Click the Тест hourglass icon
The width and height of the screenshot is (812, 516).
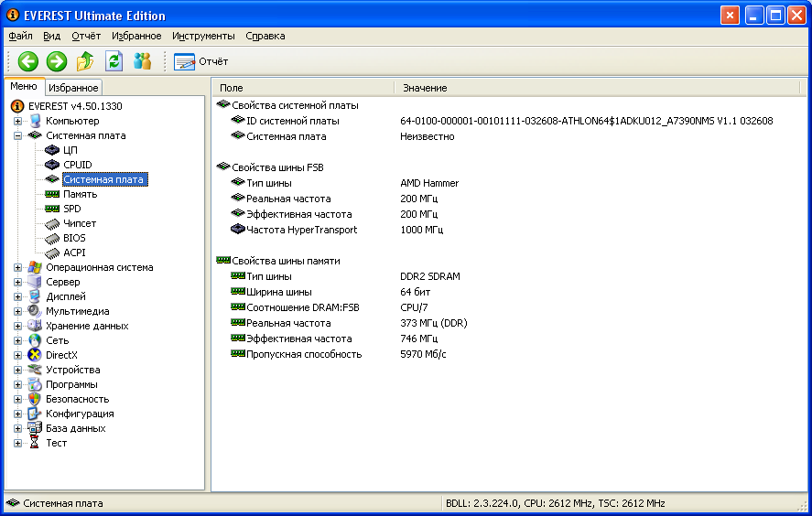pos(35,443)
